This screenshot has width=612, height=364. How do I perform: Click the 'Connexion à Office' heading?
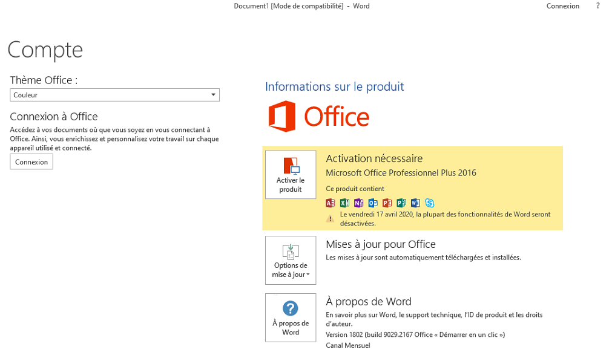(54, 117)
